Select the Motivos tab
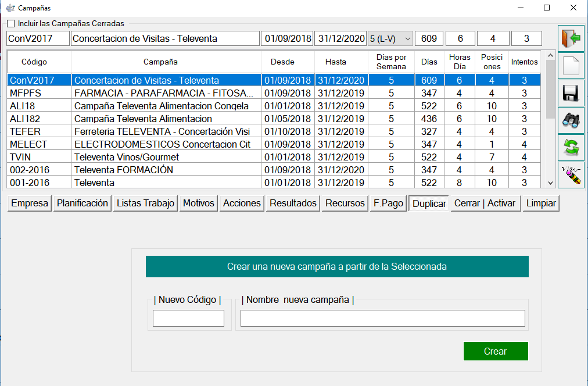Image resolution: width=588 pixels, height=386 pixels. [199, 203]
